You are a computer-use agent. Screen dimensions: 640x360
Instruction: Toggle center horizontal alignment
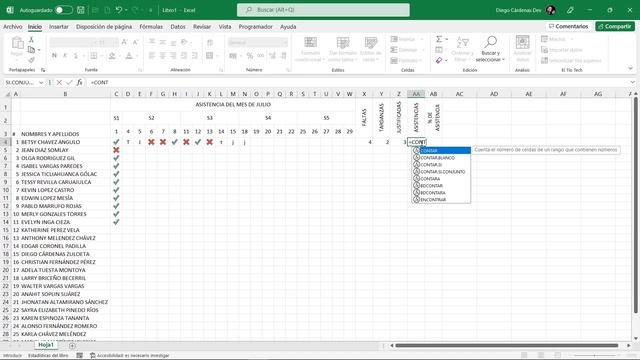[162, 56]
